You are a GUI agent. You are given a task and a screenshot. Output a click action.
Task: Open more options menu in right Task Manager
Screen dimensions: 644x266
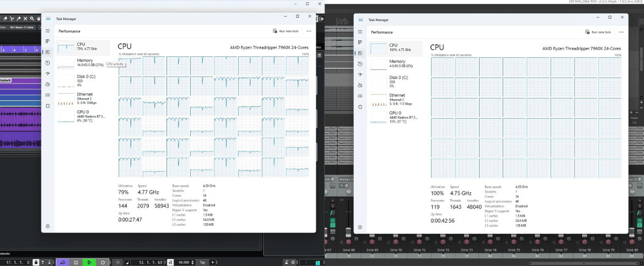pyautogui.click(x=621, y=32)
